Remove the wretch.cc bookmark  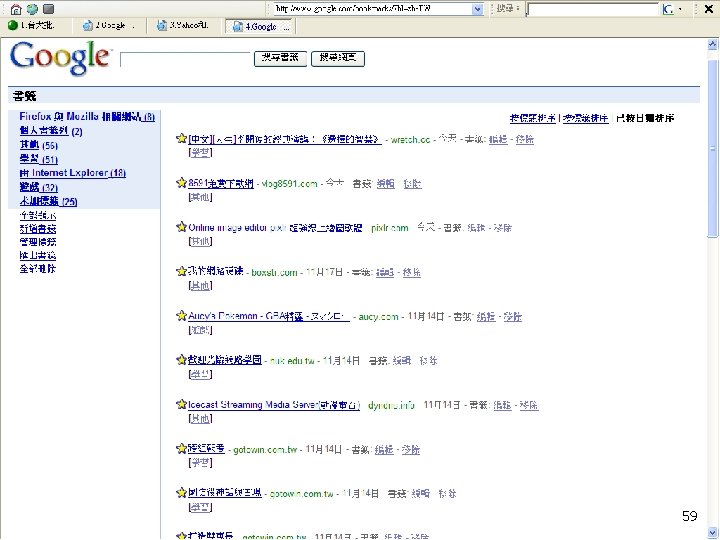pos(525,139)
